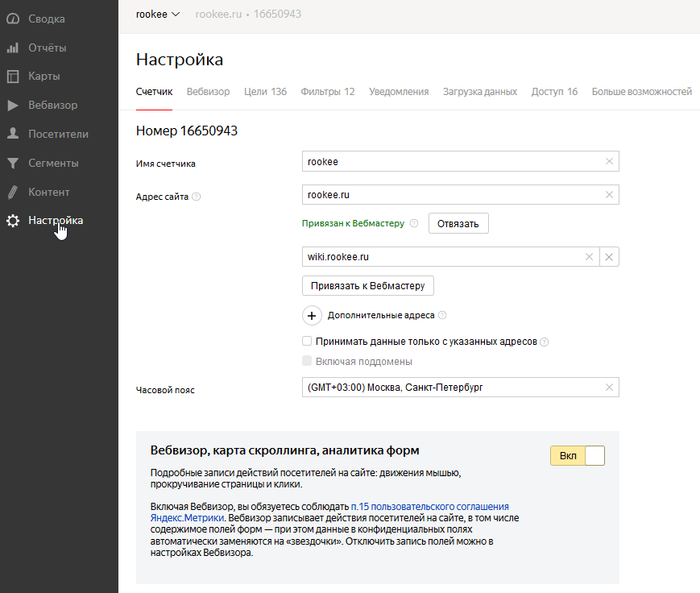Select the Посетители person icon

pos(13,135)
